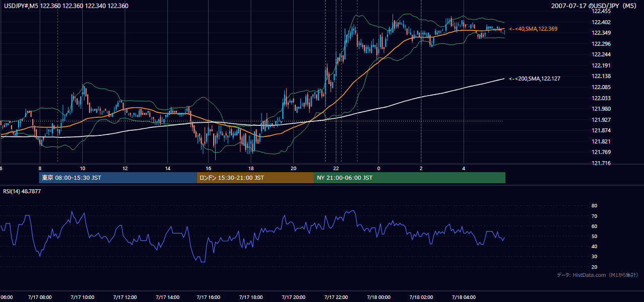Click the date label 7/17 14:00
Screen dimensions: 644x302
tap(167, 297)
